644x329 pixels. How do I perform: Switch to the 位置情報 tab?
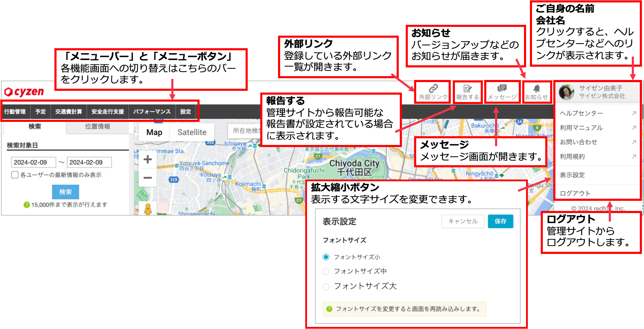click(x=97, y=127)
